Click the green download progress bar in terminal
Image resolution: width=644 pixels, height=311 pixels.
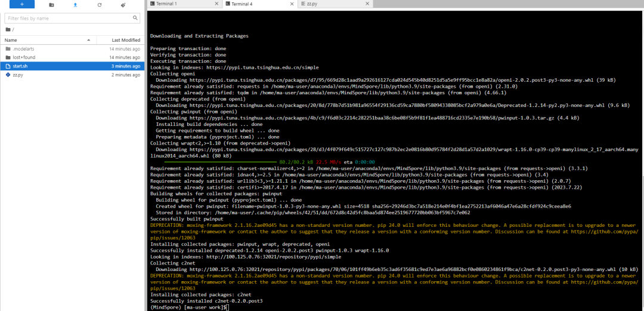(220, 162)
